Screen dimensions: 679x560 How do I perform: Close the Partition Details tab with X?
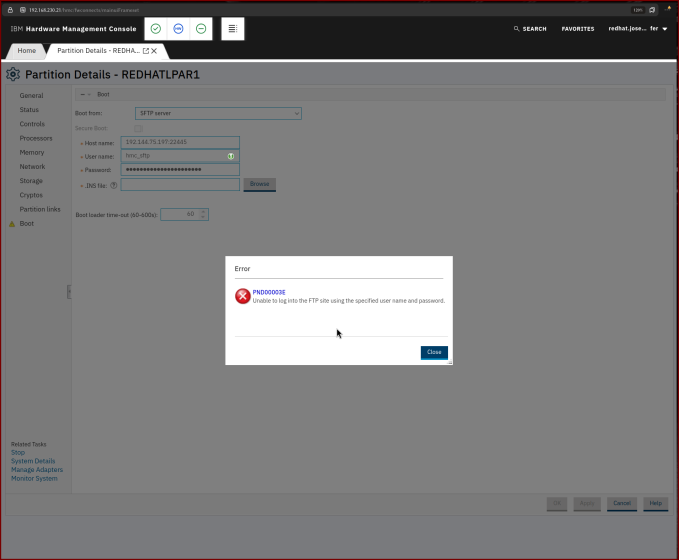[154, 51]
